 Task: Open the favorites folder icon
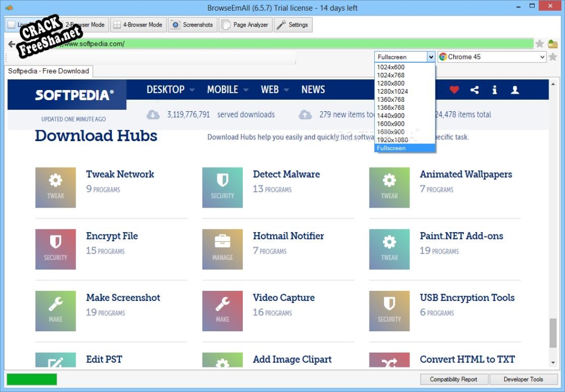click(553, 44)
